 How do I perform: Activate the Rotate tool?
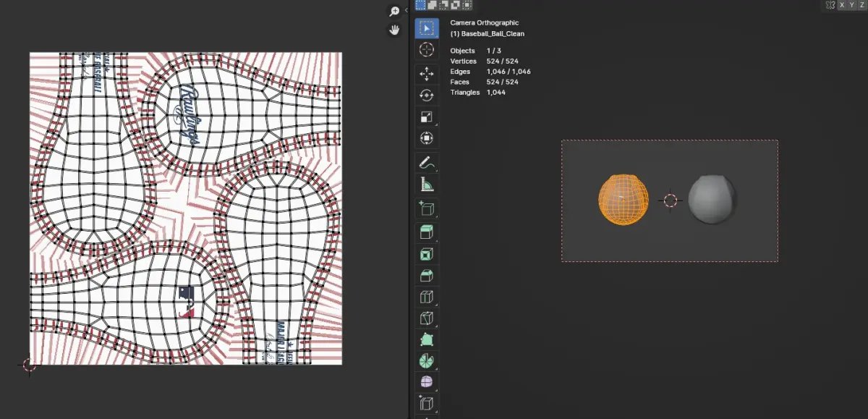(426, 95)
